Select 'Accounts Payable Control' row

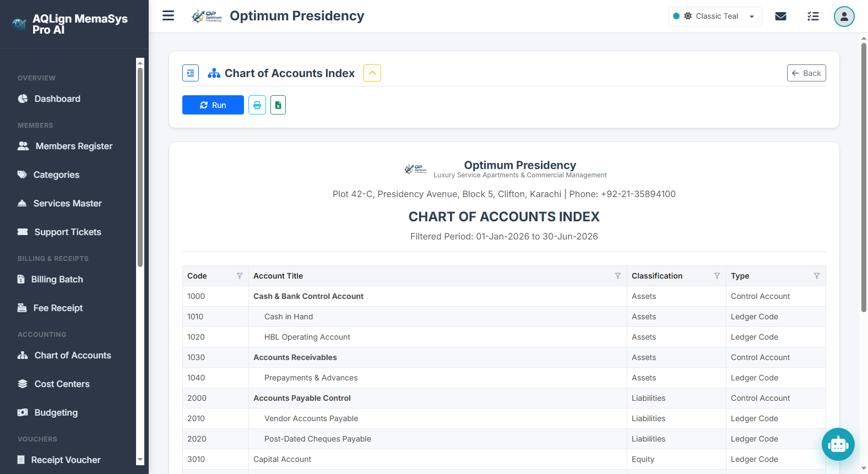(x=504, y=398)
